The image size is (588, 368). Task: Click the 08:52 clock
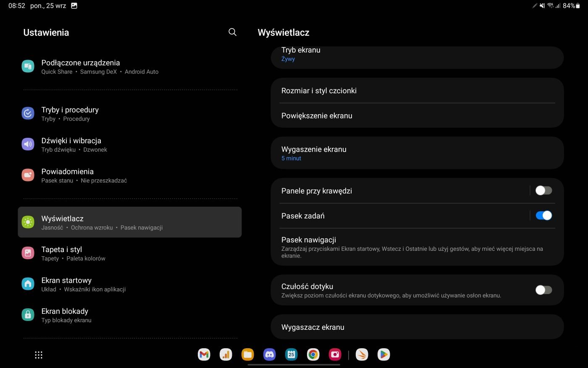[x=17, y=6]
